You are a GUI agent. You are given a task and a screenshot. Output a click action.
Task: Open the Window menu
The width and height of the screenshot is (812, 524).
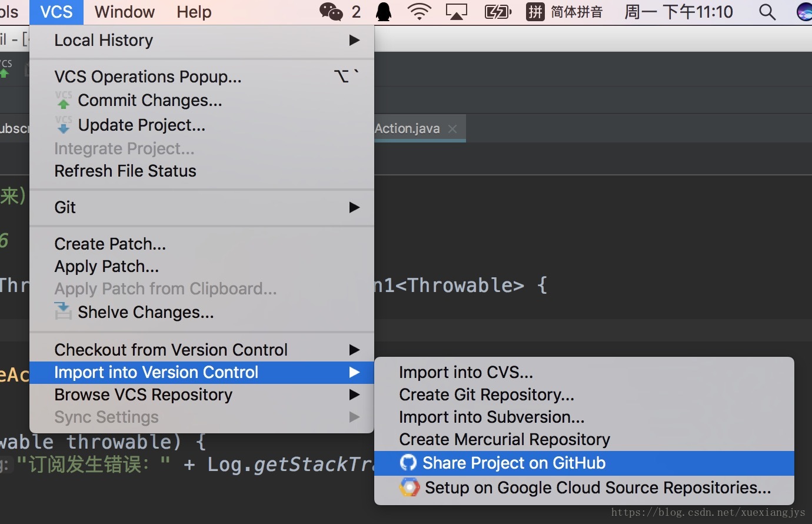point(124,11)
